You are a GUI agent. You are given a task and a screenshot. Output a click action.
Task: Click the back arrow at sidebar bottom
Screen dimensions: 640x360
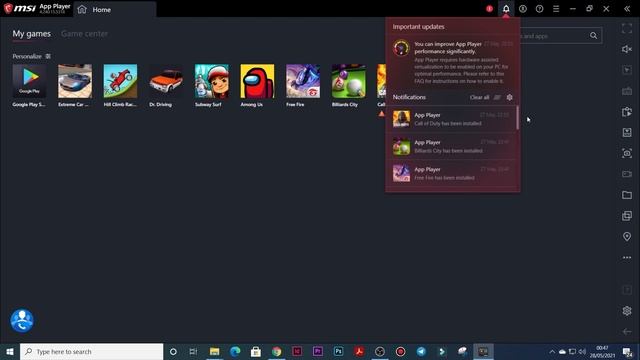tap(627, 331)
